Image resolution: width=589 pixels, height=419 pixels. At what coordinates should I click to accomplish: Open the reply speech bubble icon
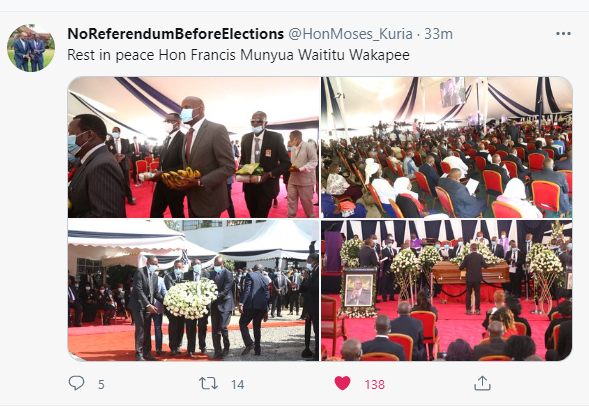pos(76,383)
